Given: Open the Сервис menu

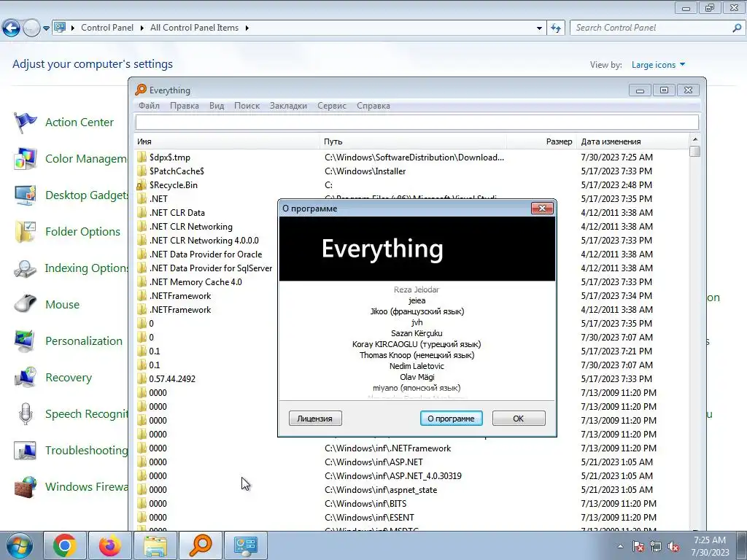Looking at the screenshot, I should [332, 106].
